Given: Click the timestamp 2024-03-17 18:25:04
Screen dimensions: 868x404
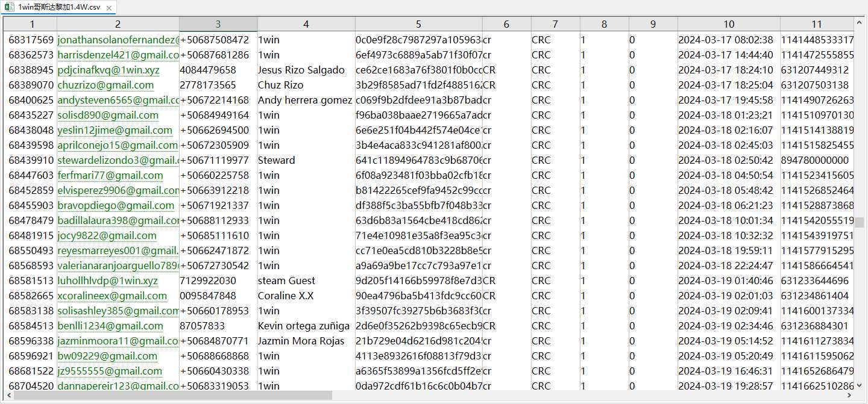Looking at the screenshot, I should coord(726,85).
